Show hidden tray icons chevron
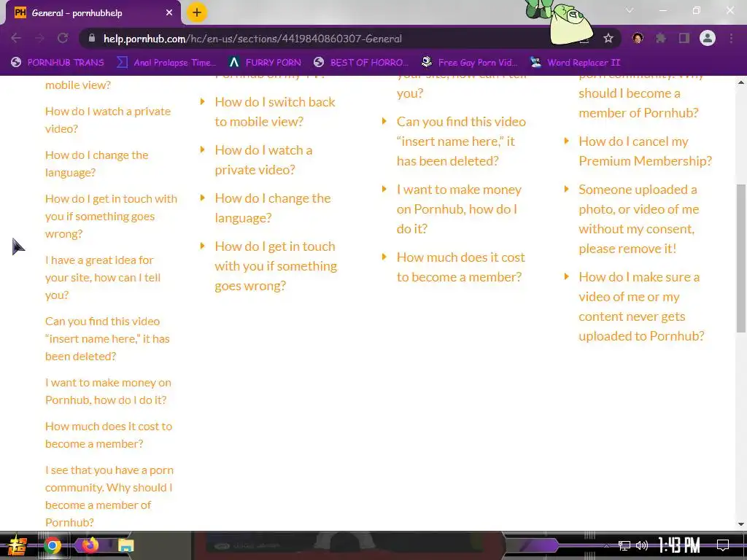This screenshot has width=747, height=560. click(606, 545)
